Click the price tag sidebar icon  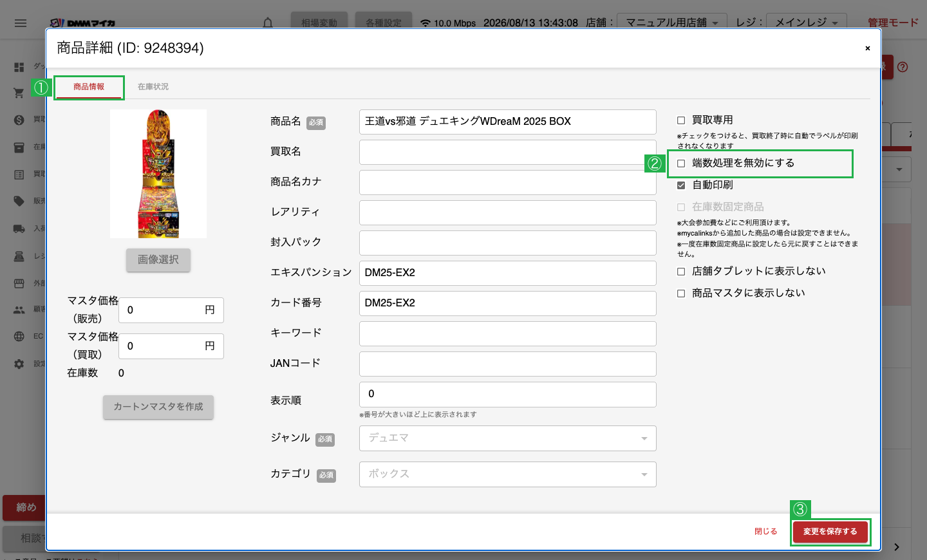pos(19,201)
